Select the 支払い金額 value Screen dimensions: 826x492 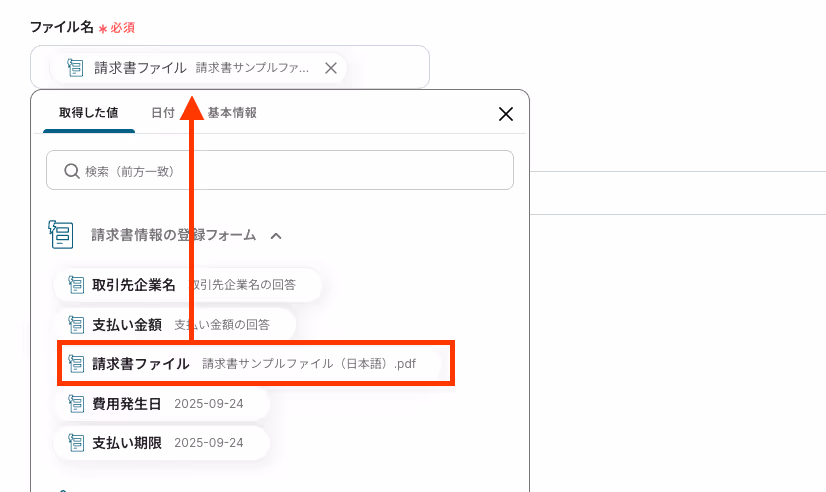(x=174, y=325)
